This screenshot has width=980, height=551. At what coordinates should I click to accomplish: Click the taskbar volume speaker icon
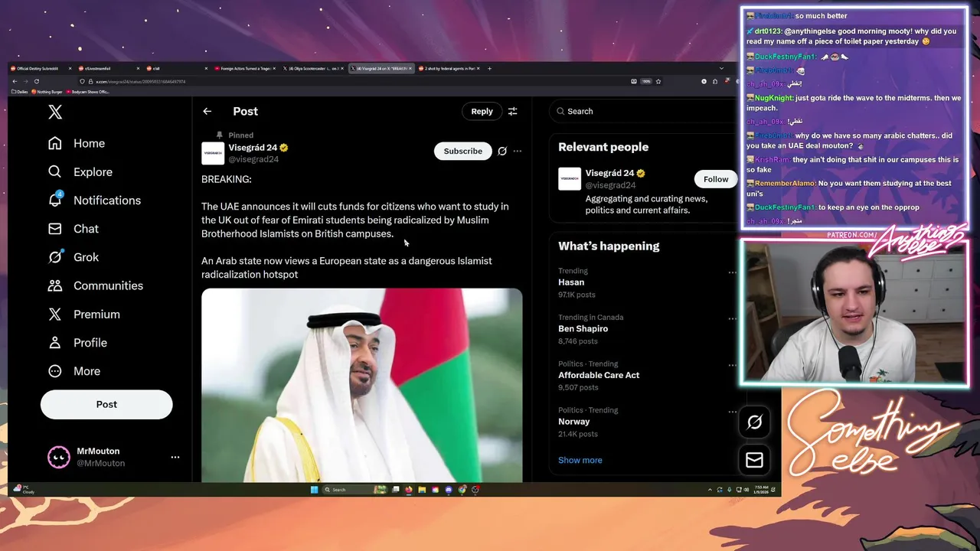(x=746, y=490)
